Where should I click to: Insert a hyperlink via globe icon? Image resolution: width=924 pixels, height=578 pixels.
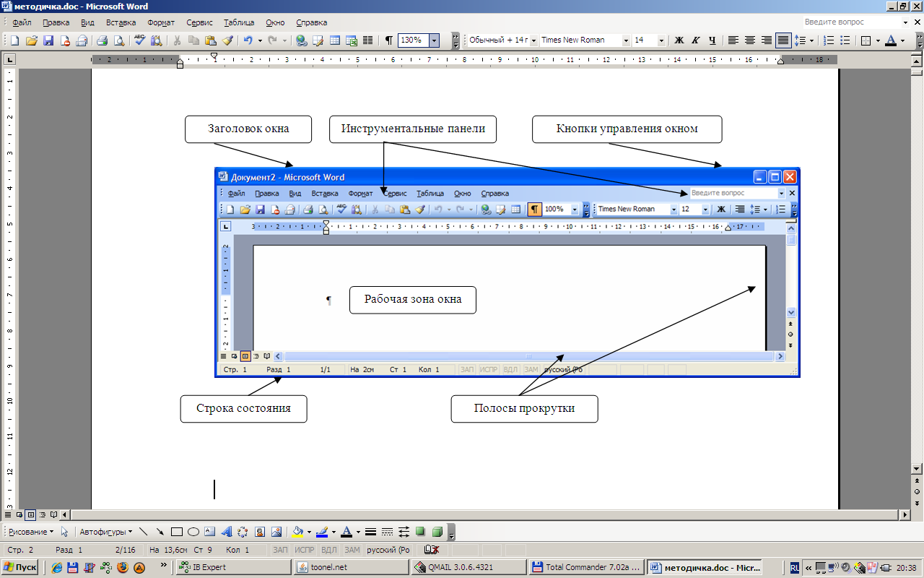click(x=301, y=40)
